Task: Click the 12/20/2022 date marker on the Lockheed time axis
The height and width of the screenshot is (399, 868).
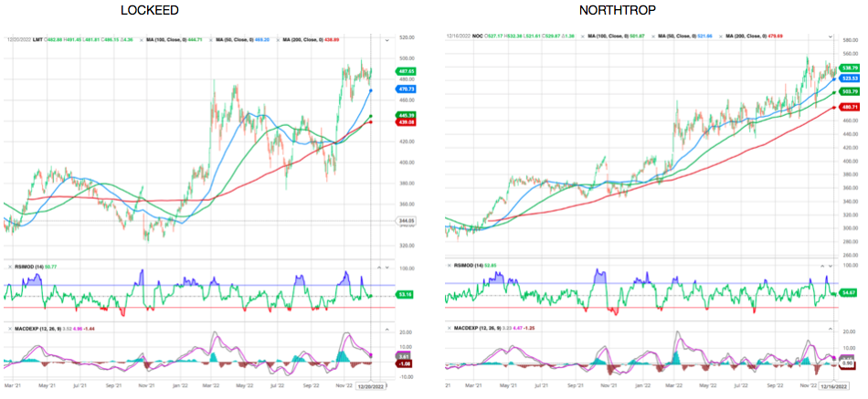Action: click(x=370, y=387)
